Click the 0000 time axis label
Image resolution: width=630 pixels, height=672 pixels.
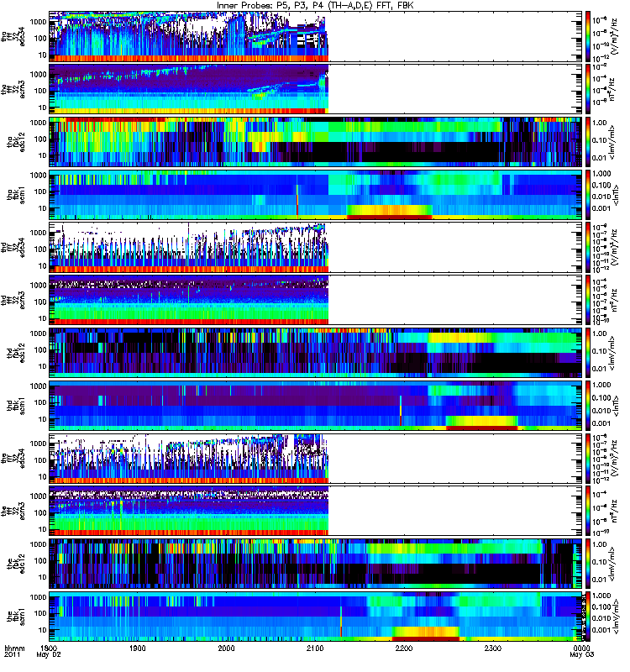(x=581, y=648)
